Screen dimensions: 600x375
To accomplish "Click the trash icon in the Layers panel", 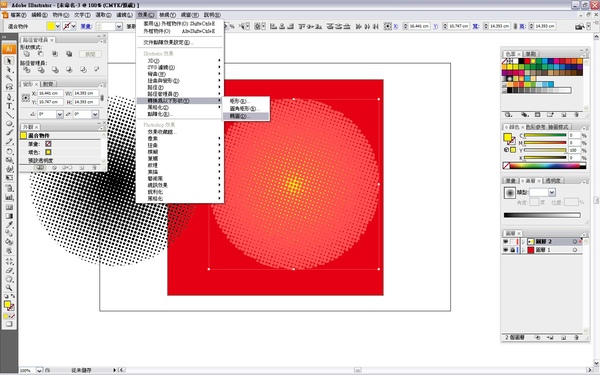I will (x=577, y=338).
